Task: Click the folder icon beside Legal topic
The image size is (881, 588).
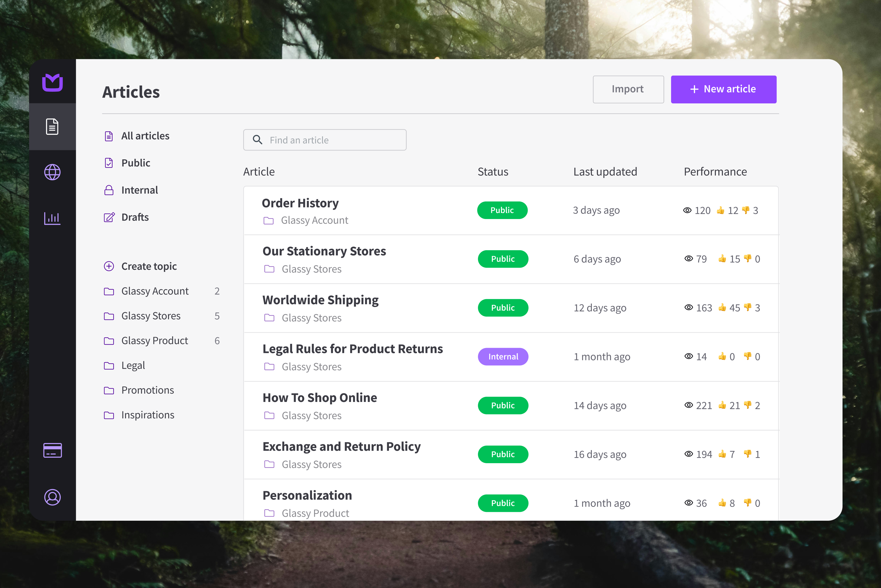Action: (109, 366)
